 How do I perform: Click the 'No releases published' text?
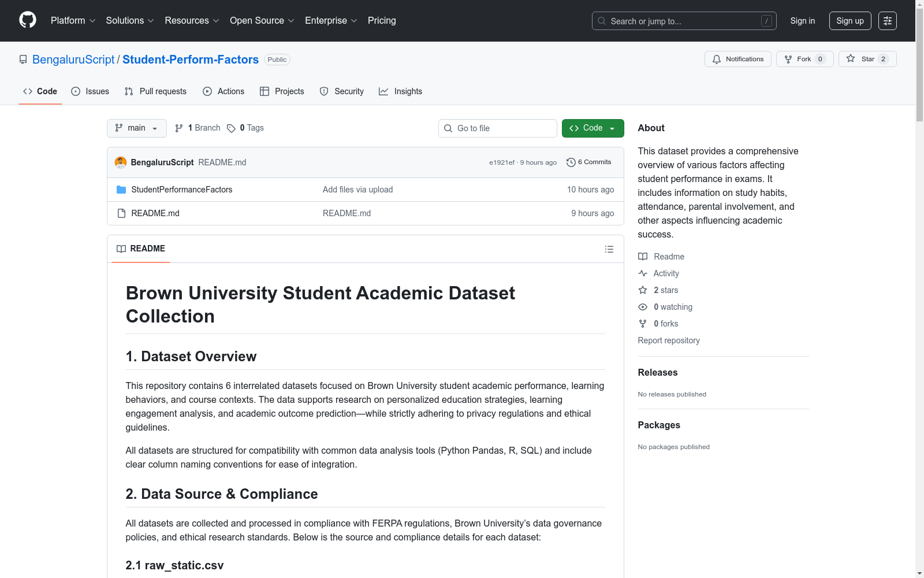tap(672, 394)
